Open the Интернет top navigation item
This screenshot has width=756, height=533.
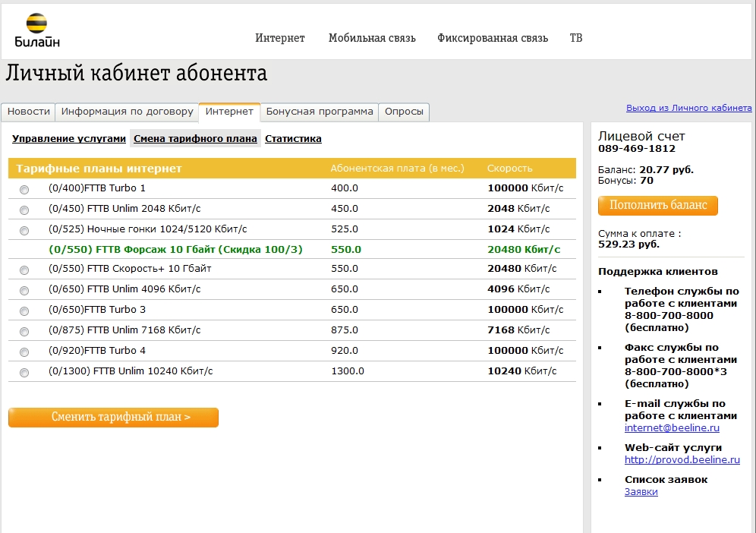tap(279, 38)
